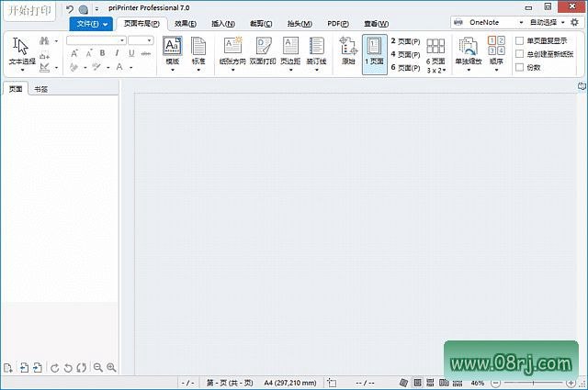Select 4 页面(P) layout
Viewport: 588px width, 390px height.
[405, 54]
